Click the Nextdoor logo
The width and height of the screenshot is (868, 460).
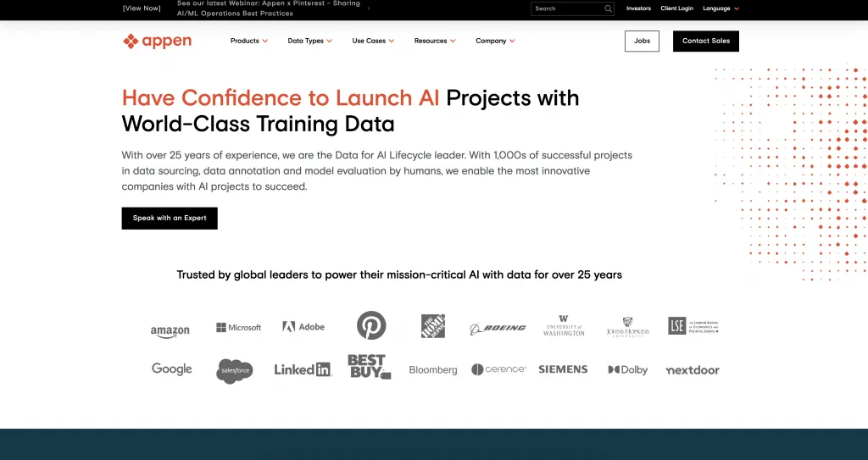click(x=693, y=369)
